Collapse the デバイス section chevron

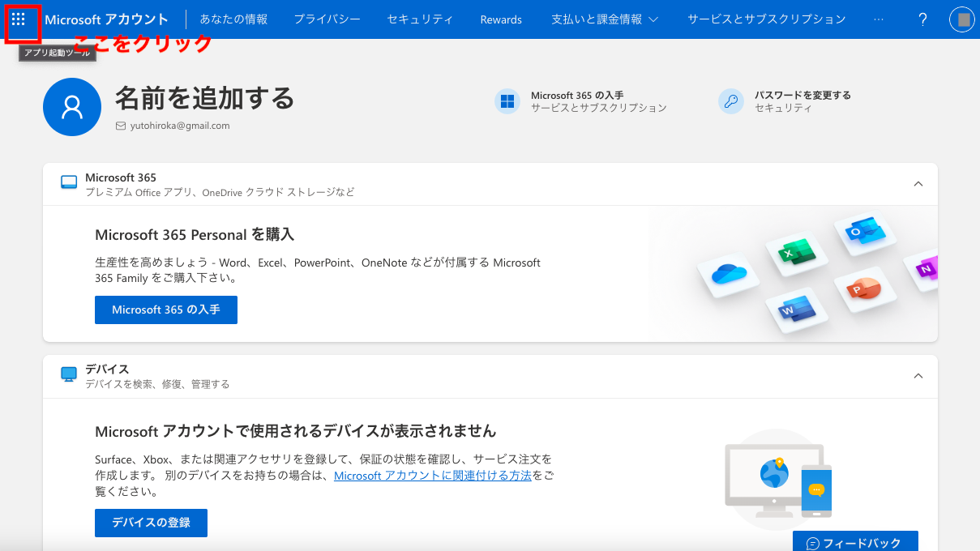point(918,376)
